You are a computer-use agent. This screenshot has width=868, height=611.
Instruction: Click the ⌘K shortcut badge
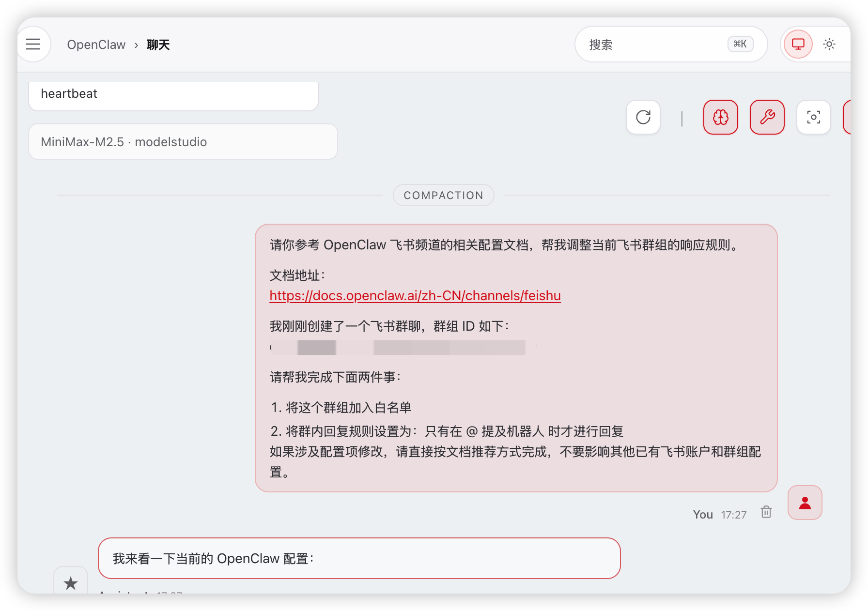pos(740,44)
